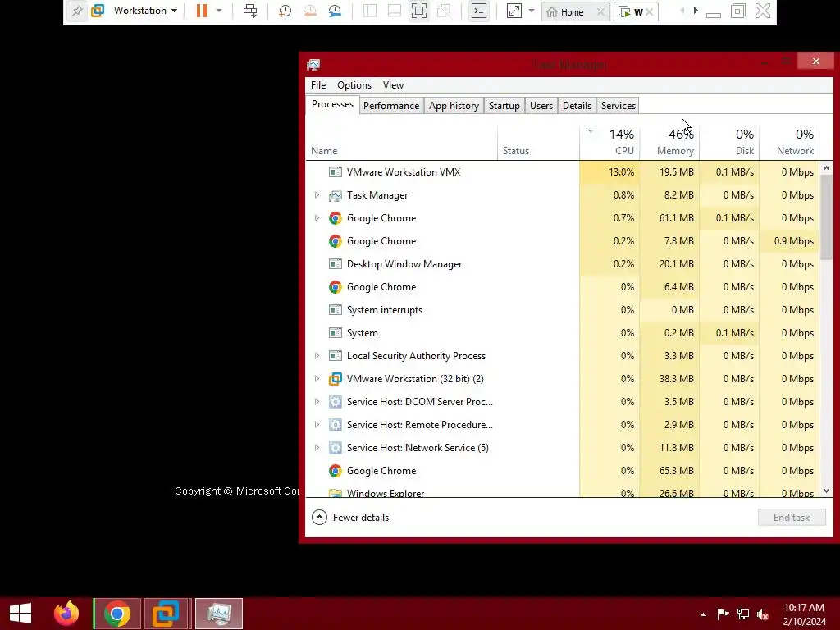
Task: Select the Processes tab
Action: coord(332,104)
